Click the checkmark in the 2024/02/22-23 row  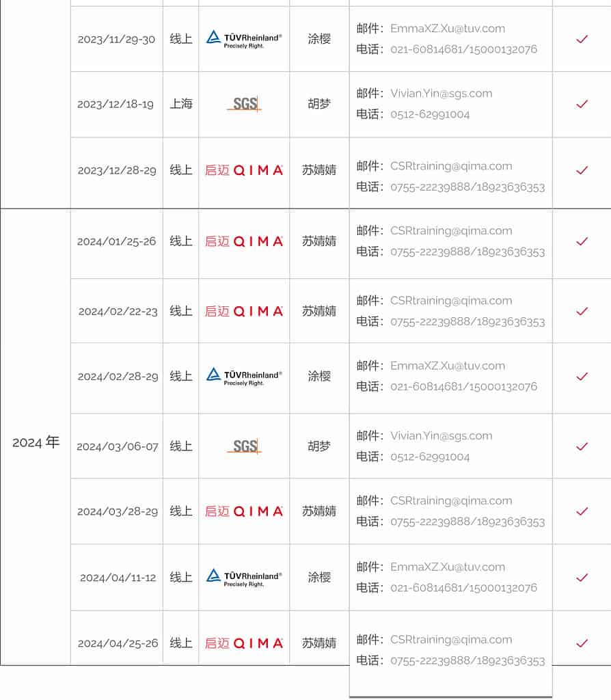(x=582, y=311)
